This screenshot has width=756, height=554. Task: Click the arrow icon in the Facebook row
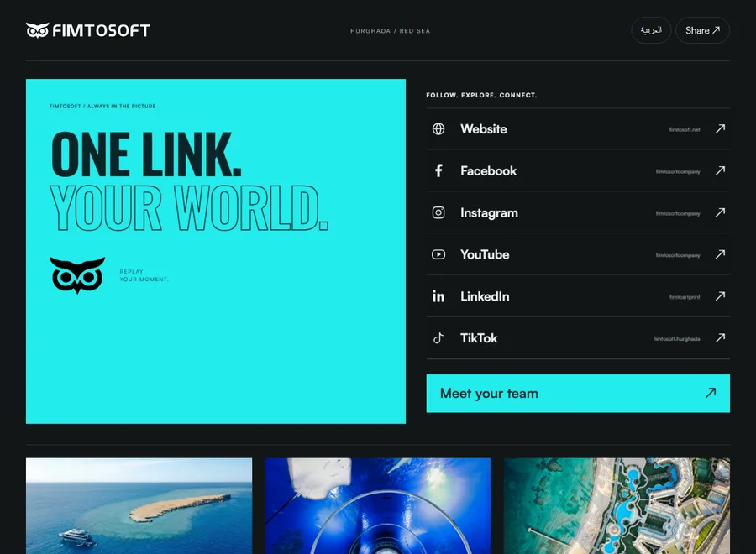click(720, 170)
